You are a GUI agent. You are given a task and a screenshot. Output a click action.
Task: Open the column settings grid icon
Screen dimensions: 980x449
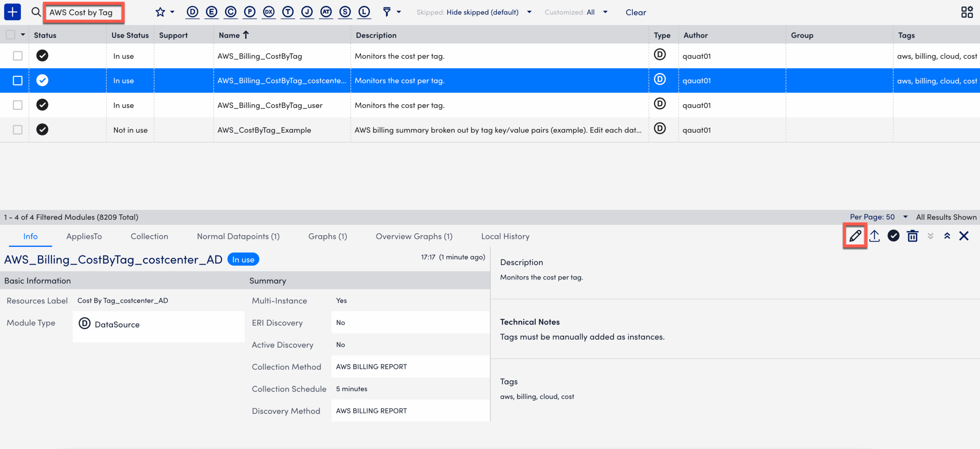click(x=967, y=12)
